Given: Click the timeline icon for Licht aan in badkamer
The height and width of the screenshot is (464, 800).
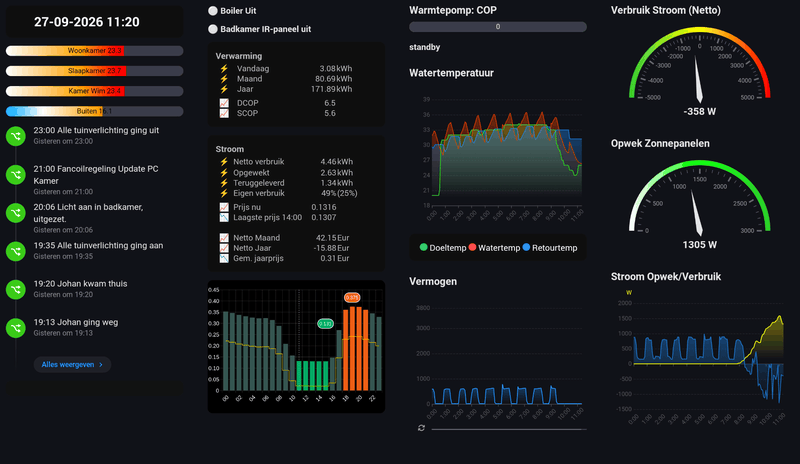Looking at the screenshot, I should 16,213.
